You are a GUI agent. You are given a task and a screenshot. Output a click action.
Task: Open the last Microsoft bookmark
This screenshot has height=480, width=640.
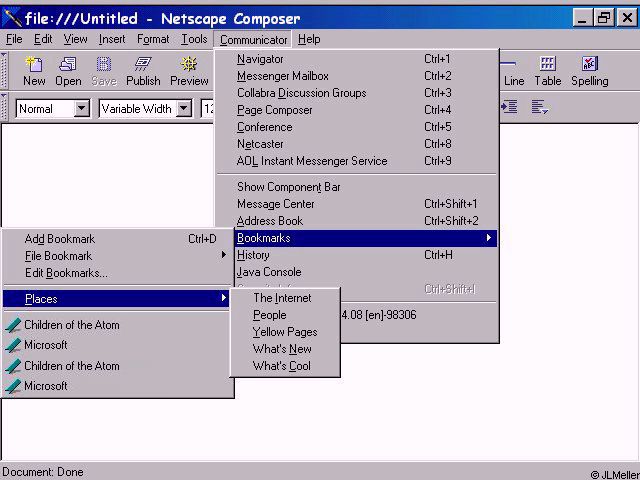(117, 386)
